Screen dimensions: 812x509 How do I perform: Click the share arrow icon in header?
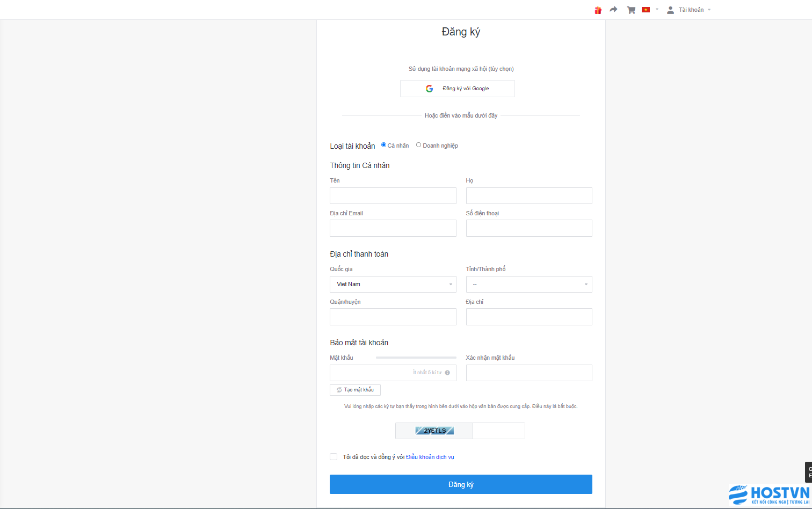614,10
